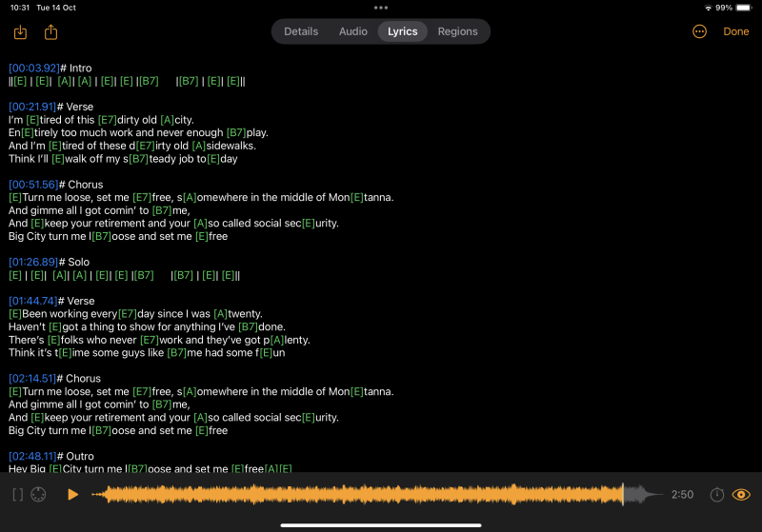Toggle the eye visibility icon
The height and width of the screenshot is (532, 762).
point(741,495)
